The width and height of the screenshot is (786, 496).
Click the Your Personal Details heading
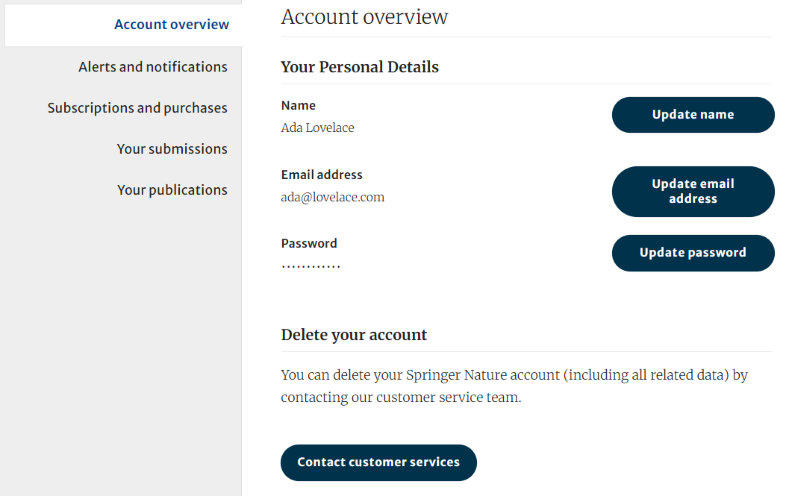click(x=359, y=67)
